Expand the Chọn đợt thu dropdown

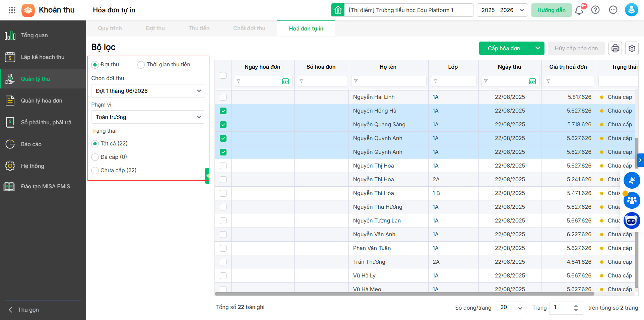[x=148, y=91]
